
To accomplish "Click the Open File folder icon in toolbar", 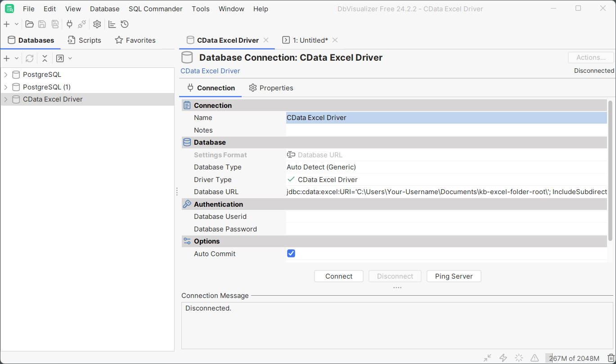I will [x=29, y=24].
